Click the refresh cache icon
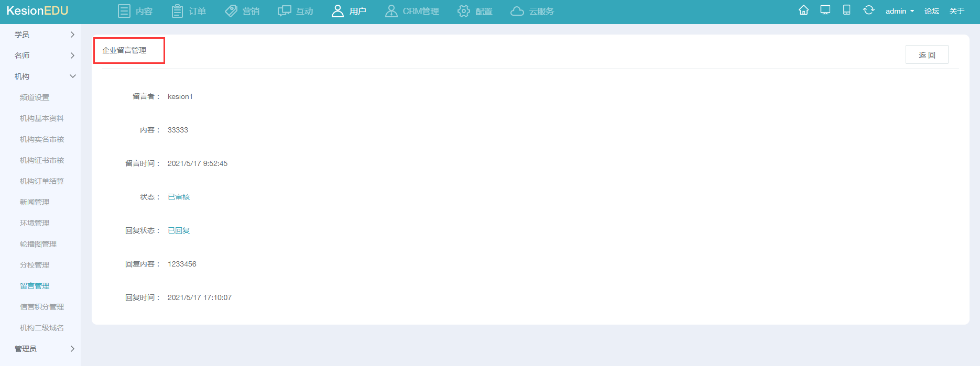This screenshot has width=980, height=366. pyautogui.click(x=868, y=10)
